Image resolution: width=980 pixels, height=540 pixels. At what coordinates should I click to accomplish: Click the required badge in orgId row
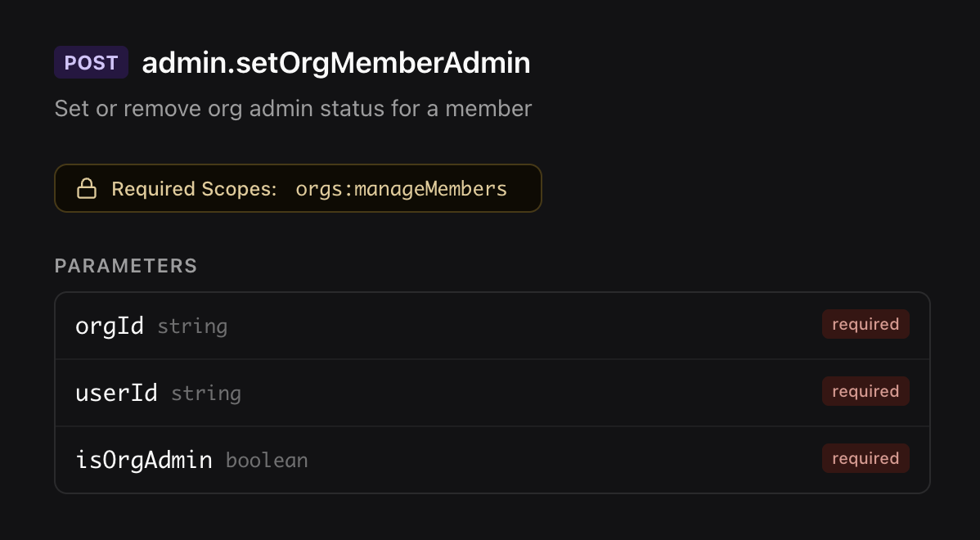tap(865, 325)
